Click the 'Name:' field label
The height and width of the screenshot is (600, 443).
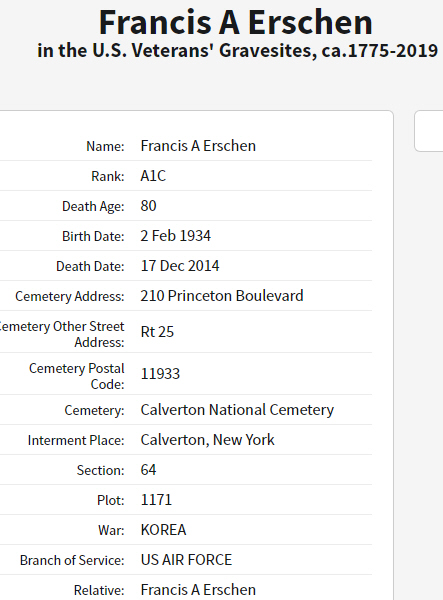click(105, 146)
